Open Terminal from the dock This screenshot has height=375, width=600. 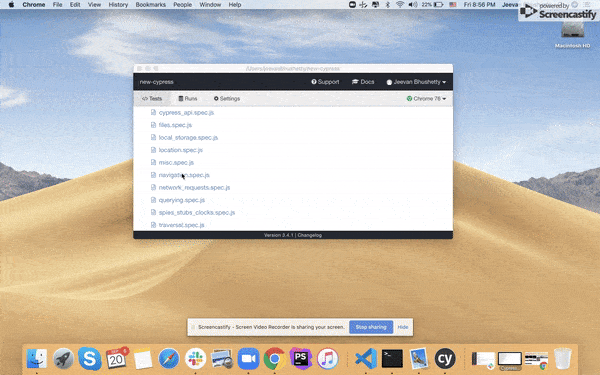(x=392, y=359)
